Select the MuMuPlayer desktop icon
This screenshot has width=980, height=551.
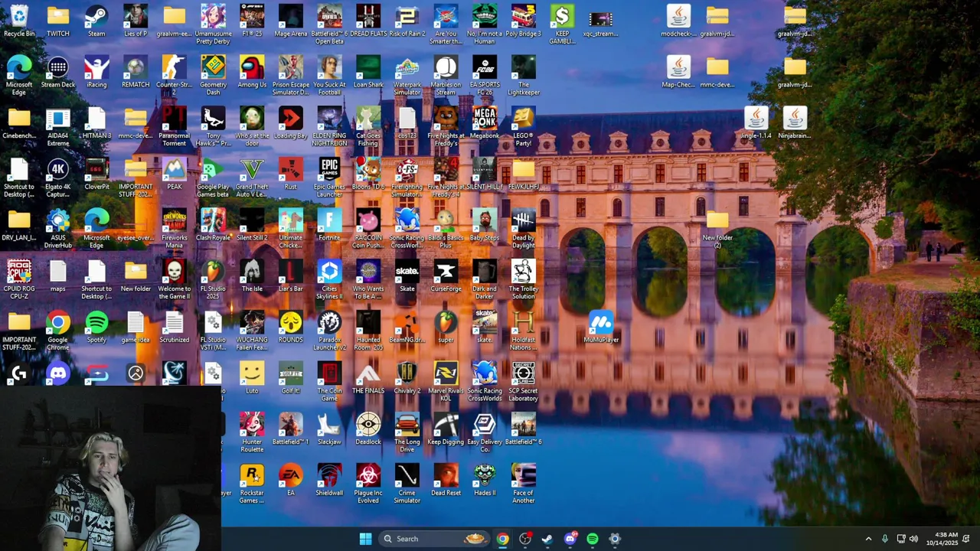(x=601, y=327)
